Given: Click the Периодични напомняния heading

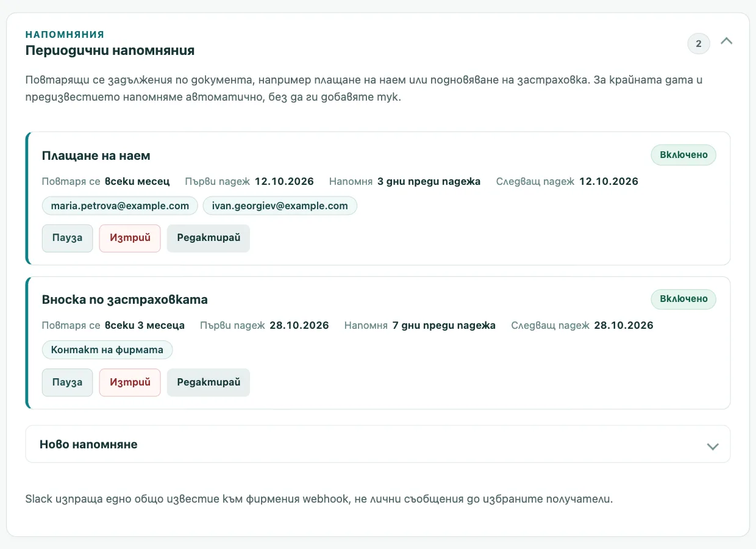Looking at the screenshot, I should pos(110,51).
